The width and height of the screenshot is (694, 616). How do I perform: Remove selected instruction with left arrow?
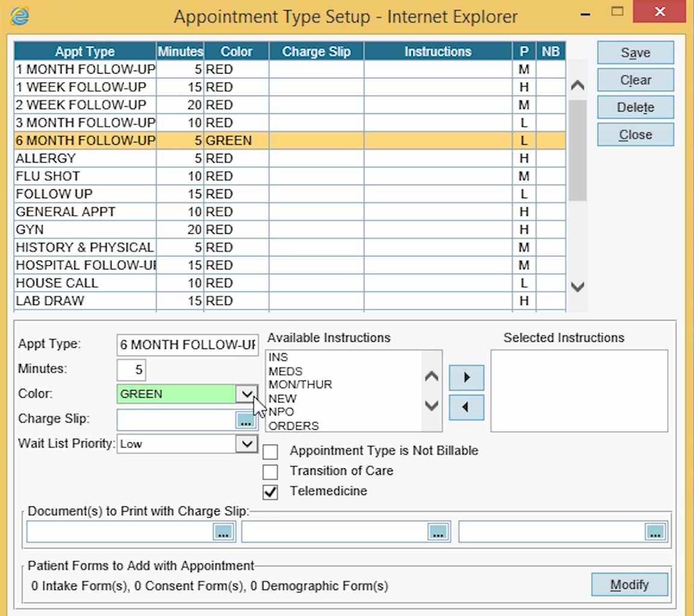466,407
